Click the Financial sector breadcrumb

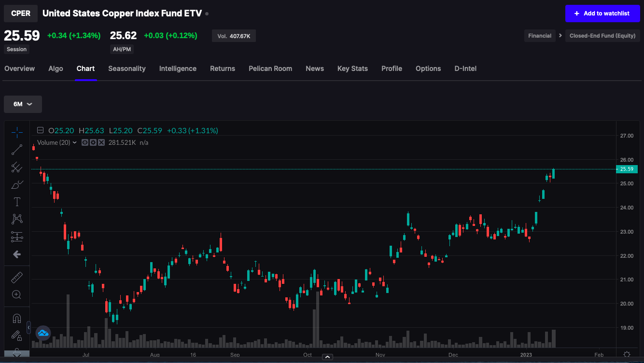[x=540, y=36]
